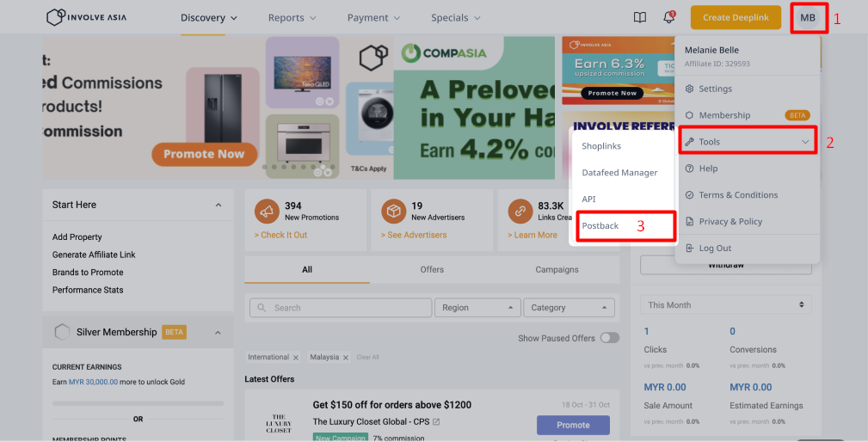This screenshot has height=442, width=868.
Task: Open the This Month period selector
Action: (726, 304)
